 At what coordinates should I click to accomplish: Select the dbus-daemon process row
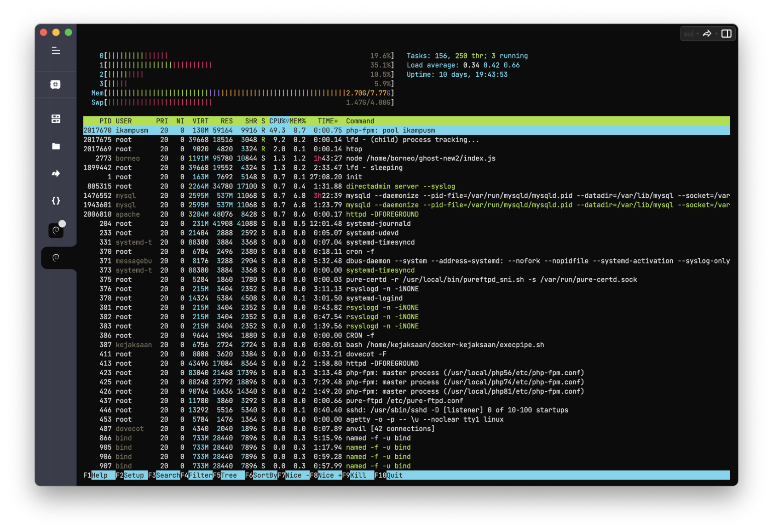pyautogui.click(x=406, y=261)
